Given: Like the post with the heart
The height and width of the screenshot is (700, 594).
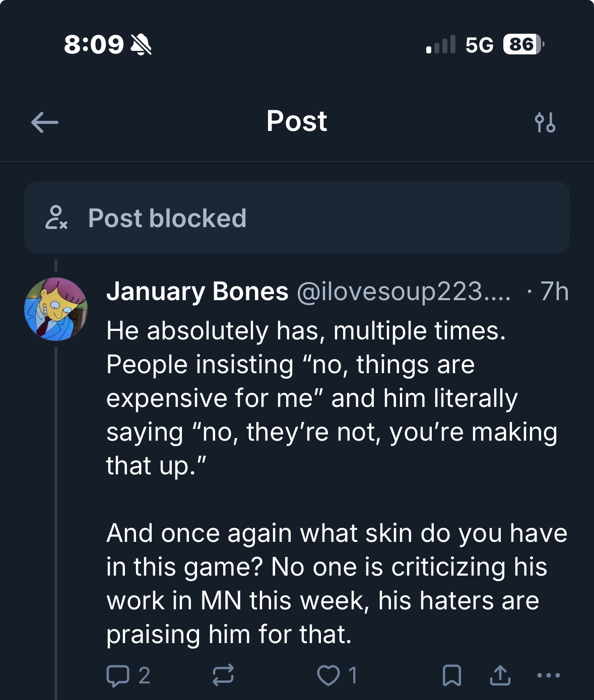Looking at the screenshot, I should pyautogui.click(x=328, y=675).
